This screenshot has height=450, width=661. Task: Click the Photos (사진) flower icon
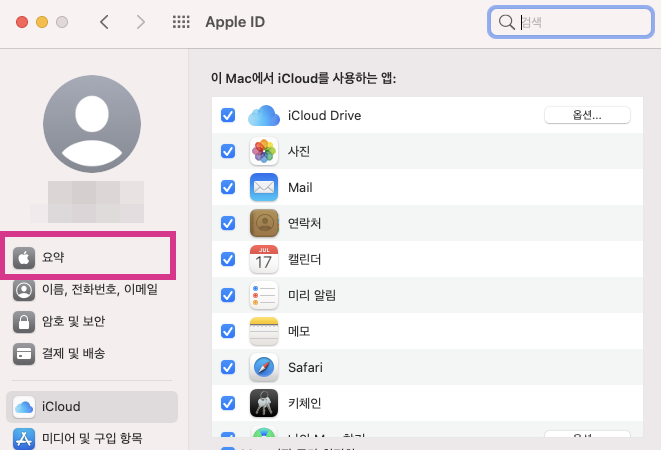point(264,151)
